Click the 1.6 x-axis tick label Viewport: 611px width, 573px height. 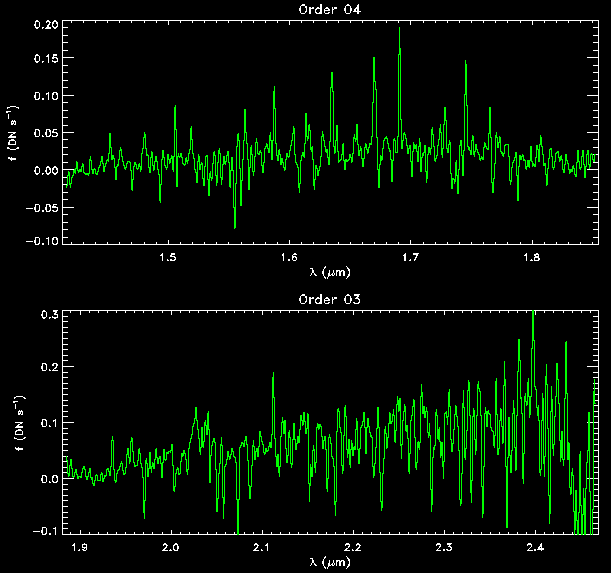coord(289,259)
